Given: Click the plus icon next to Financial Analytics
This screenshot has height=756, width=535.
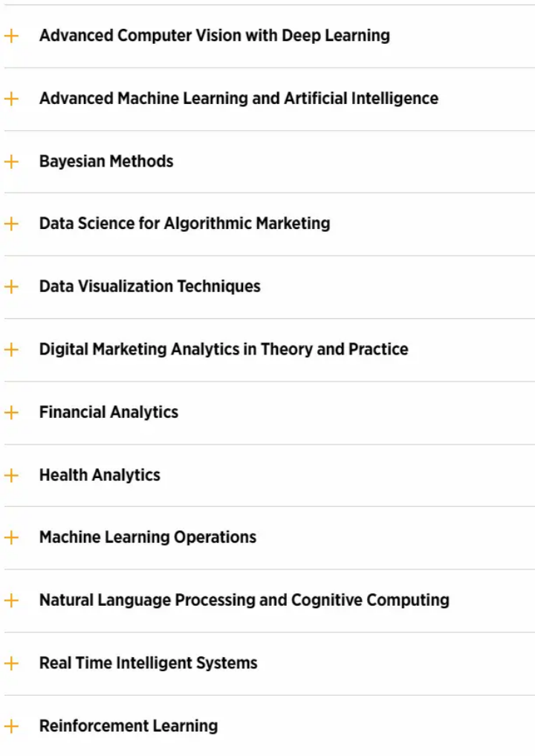Looking at the screenshot, I should 11,413.
